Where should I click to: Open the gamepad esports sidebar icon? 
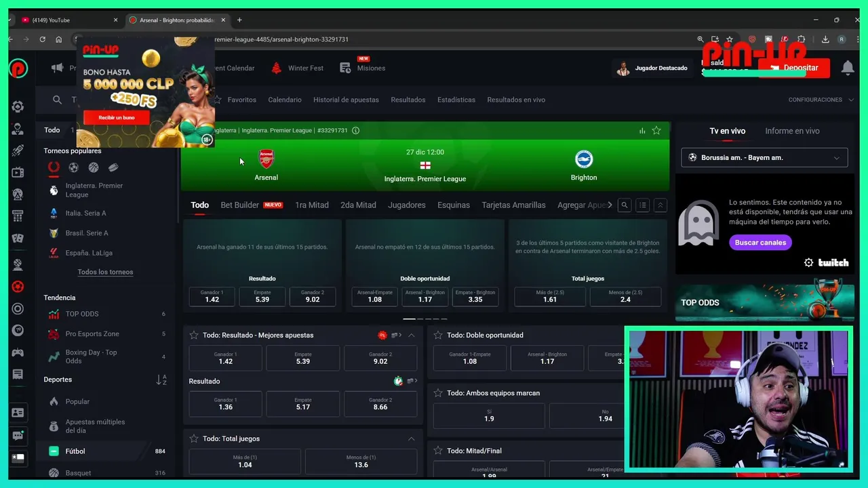point(18,352)
